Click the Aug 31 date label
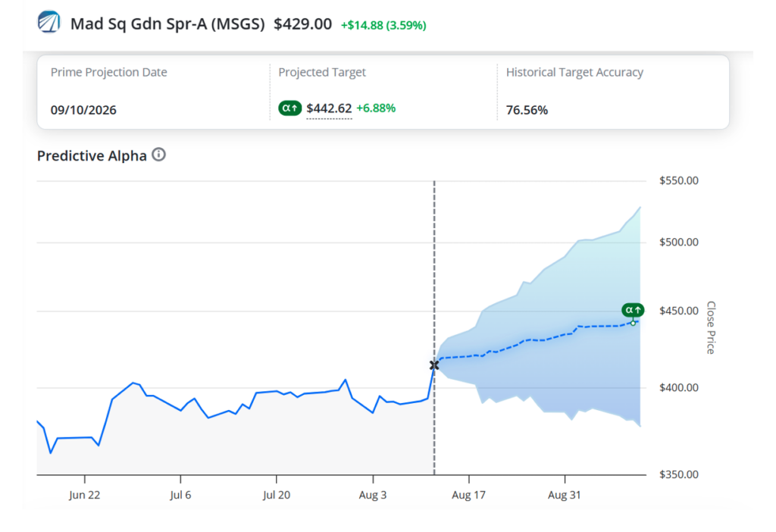776x532 pixels. pyautogui.click(x=564, y=495)
